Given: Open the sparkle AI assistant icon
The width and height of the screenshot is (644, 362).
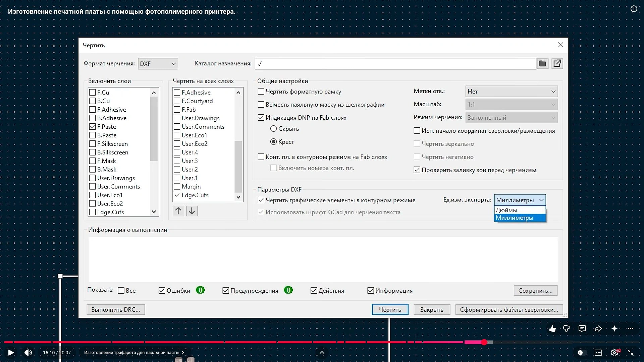Looking at the screenshot, I should pos(614,328).
